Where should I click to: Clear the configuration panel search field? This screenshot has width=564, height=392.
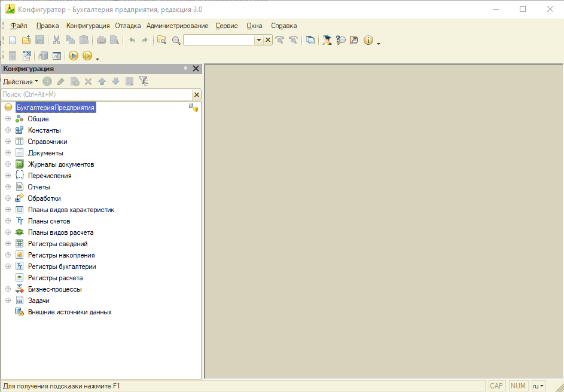(x=197, y=94)
